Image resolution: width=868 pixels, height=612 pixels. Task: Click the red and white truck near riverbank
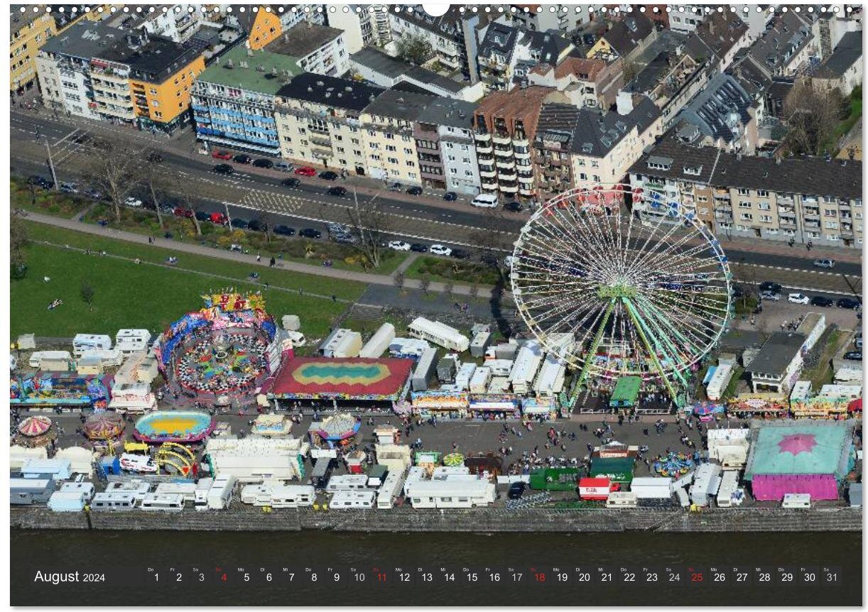click(x=595, y=488)
